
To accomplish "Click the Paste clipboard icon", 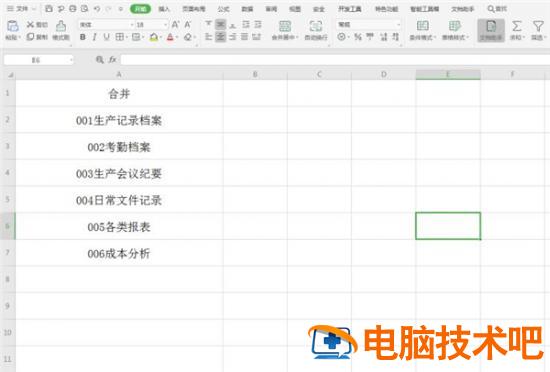I will coord(13,26).
